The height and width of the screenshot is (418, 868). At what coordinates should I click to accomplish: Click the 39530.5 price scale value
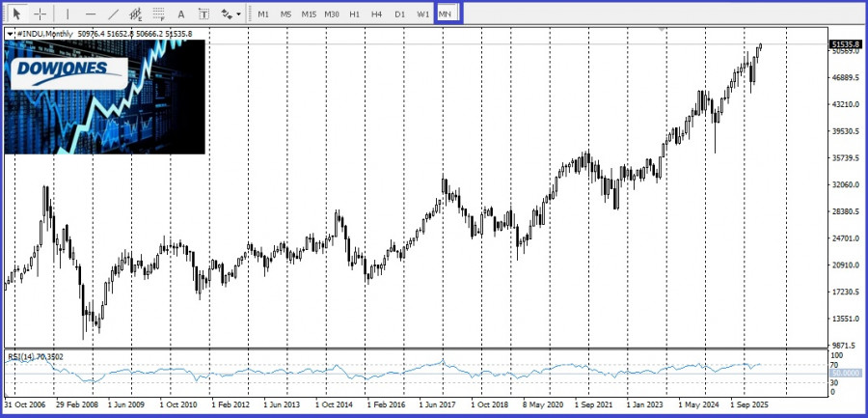click(x=847, y=131)
